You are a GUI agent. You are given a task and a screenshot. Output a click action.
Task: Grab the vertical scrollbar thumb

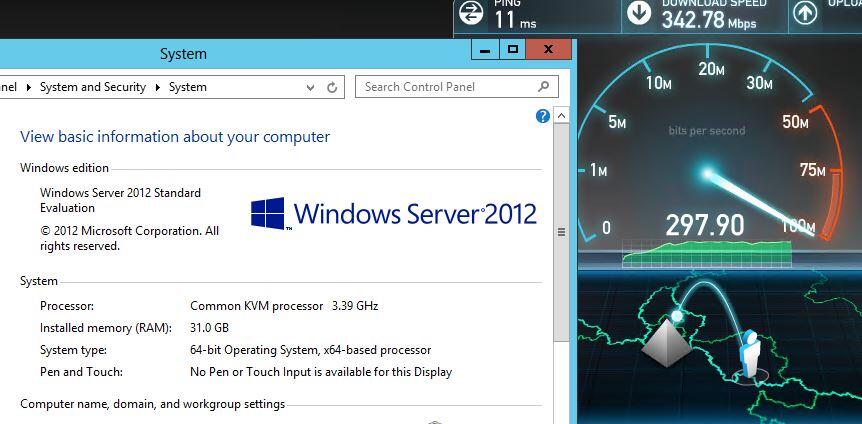pos(561,232)
